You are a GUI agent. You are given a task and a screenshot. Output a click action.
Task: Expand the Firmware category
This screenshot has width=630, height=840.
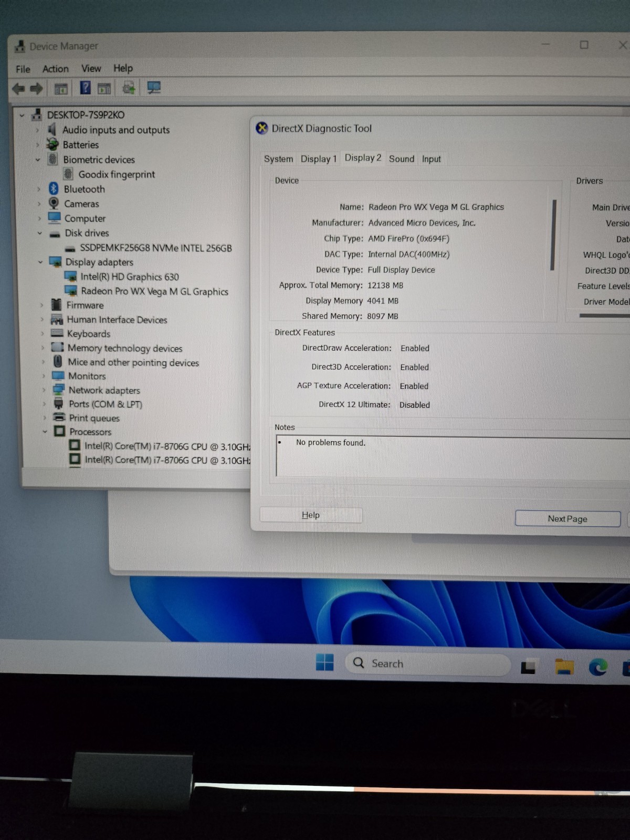click(41, 305)
